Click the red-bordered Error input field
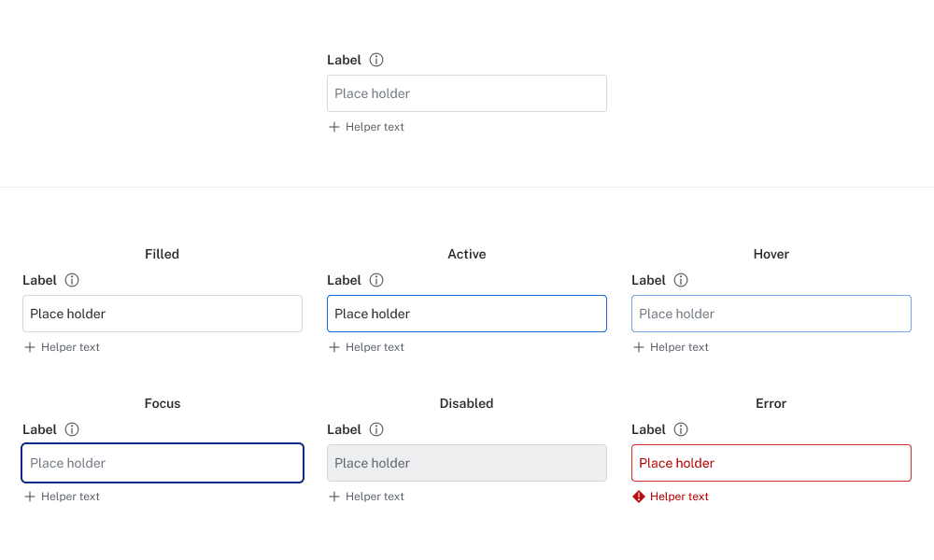 coord(771,463)
